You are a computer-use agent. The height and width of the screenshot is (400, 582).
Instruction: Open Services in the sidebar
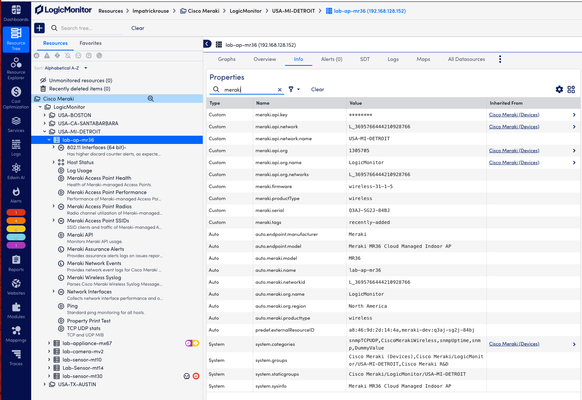(16, 124)
